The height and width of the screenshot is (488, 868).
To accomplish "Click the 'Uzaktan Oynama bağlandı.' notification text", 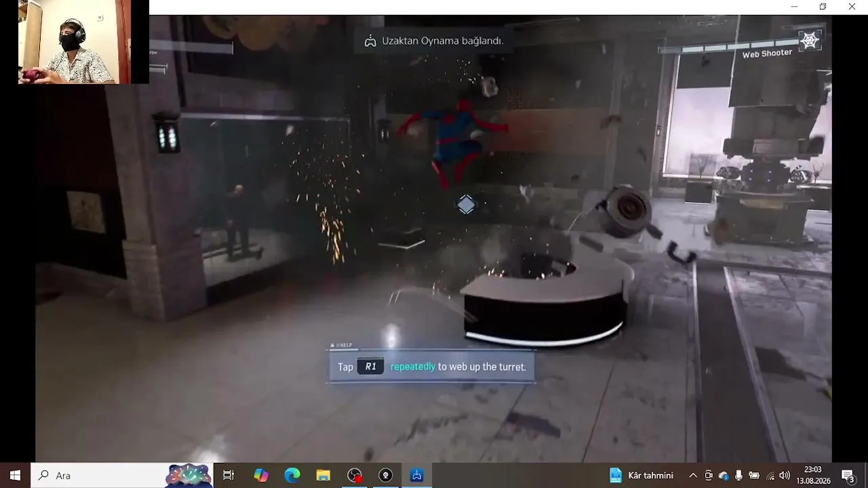I will pos(442,41).
